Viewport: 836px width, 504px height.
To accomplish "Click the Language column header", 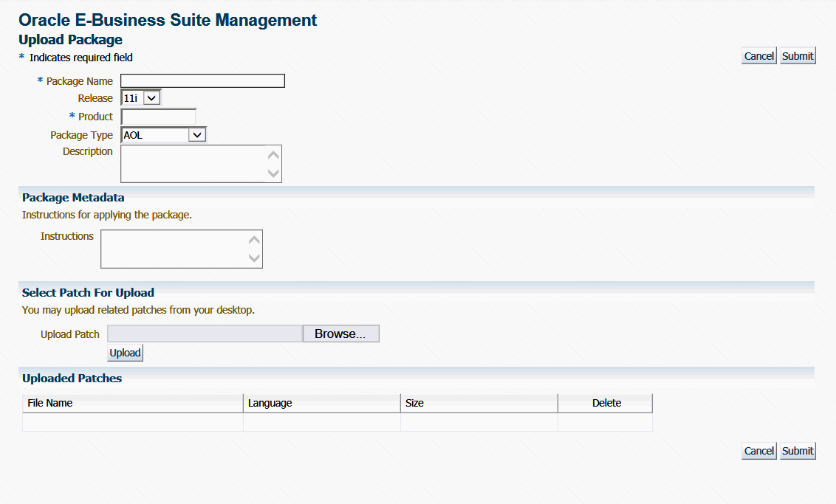I will [321, 404].
